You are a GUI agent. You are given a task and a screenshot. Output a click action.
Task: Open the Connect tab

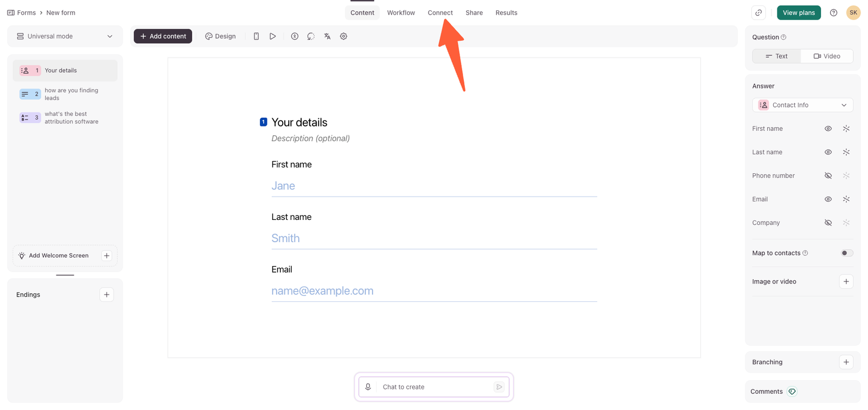[x=440, y=12]
